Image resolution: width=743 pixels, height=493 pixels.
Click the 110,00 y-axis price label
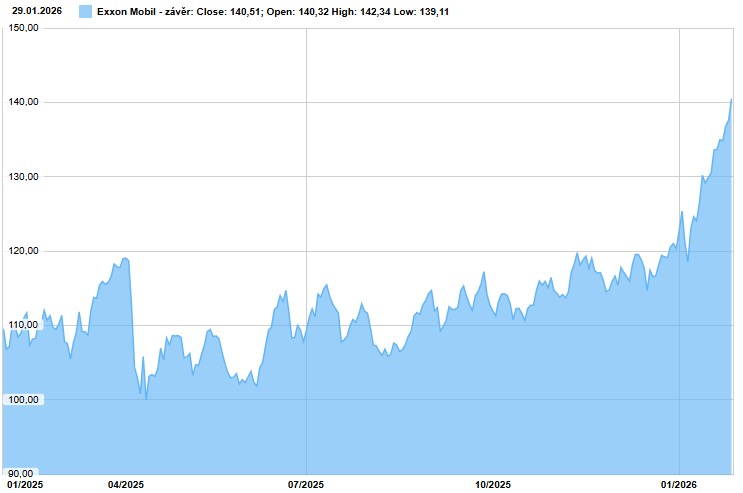tap(22, 325)
